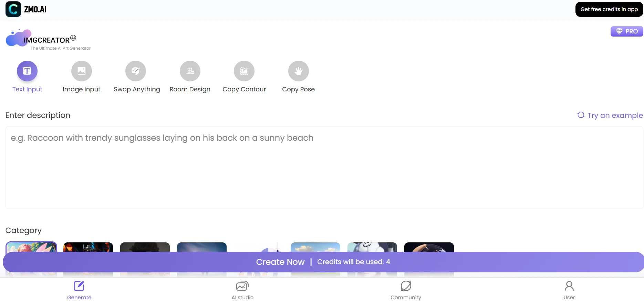Switch to Image Input mode
The width and height of the screenshot is (644, 301).
point(82,71)
